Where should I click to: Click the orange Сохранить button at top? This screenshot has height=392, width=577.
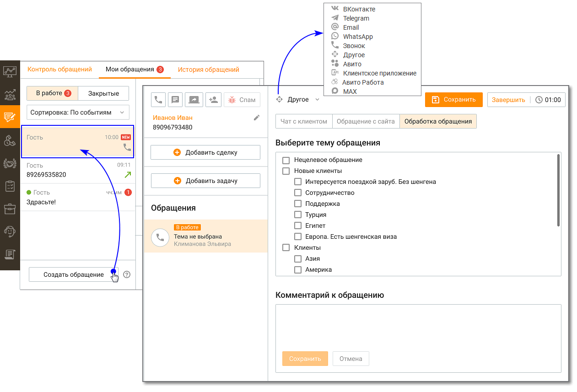pyautogui.click(x=454, y=99)
